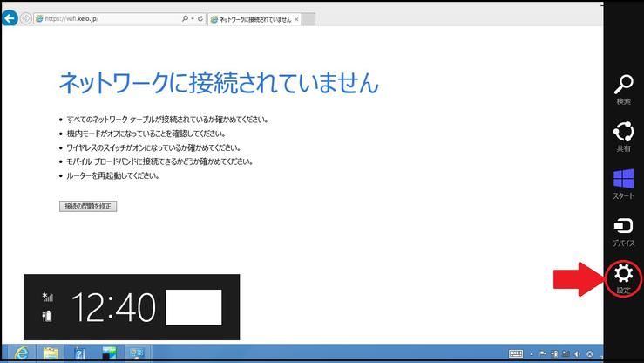Click the browser forward arrow button
Viewport: 644px width, 363px height.
click(25, 18)
